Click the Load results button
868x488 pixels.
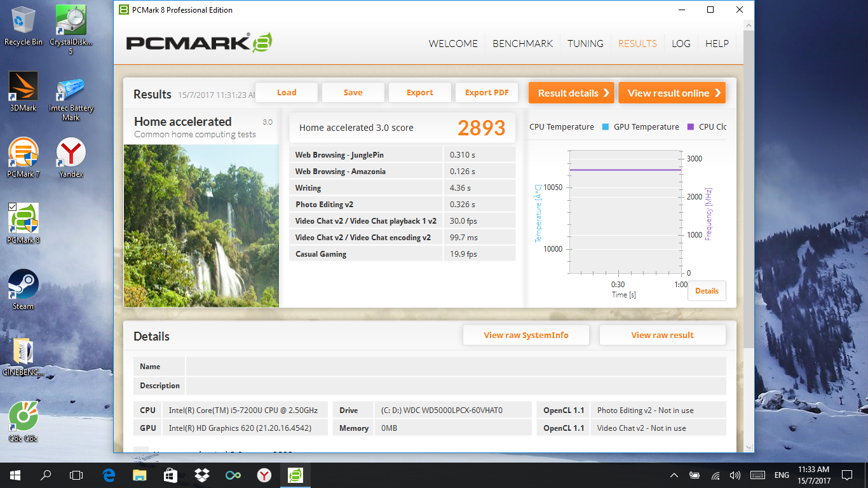click(287, 93)
